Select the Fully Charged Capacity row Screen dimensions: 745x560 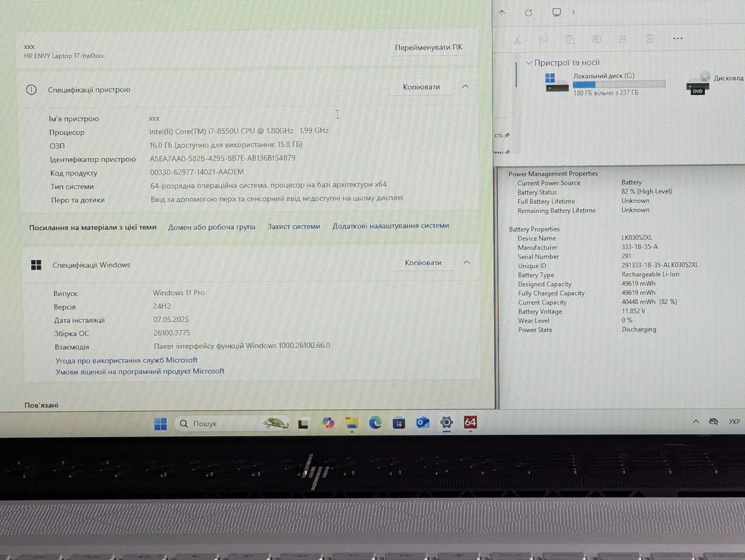(x=587, y=293)
